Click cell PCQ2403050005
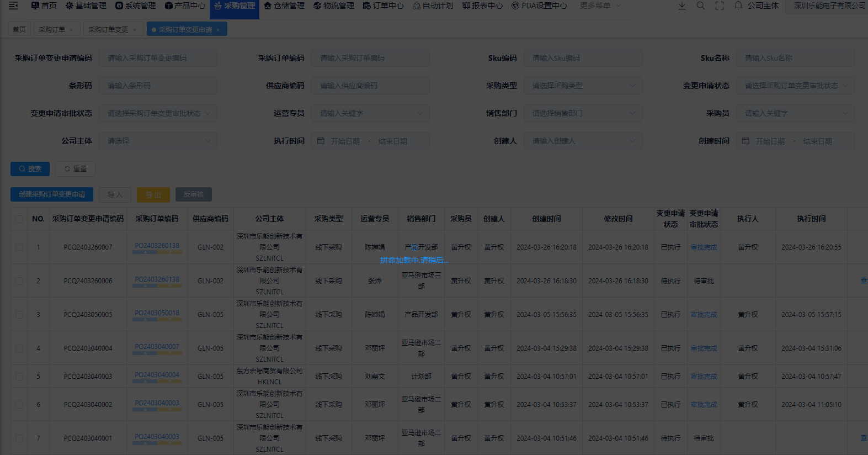Viewport: 868px width, 455px height. (88, 315)
